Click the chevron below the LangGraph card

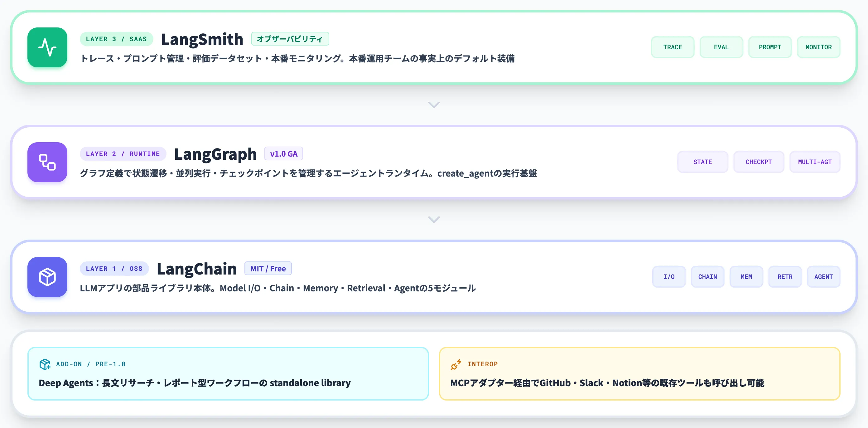pyautogui.click(x=434, y=220)
